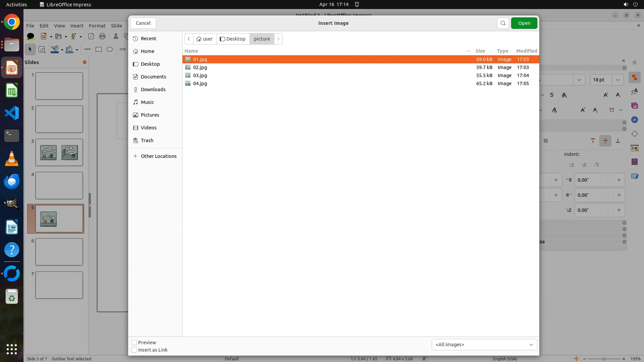The height and width of the screenshot is (362, 644).
Task: Navigate to Desktop in path bar
Action: [233, 39]
